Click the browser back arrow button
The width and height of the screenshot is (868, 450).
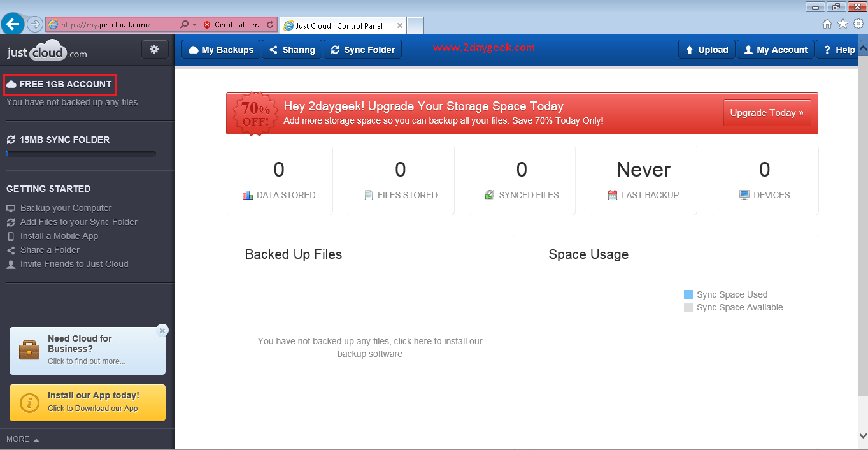point(13,24)
